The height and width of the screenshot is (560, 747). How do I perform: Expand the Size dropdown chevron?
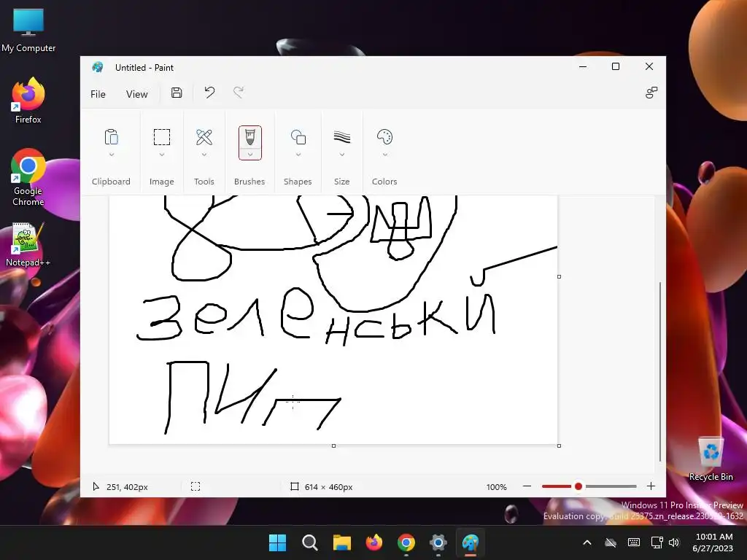[x=341, y=155]
